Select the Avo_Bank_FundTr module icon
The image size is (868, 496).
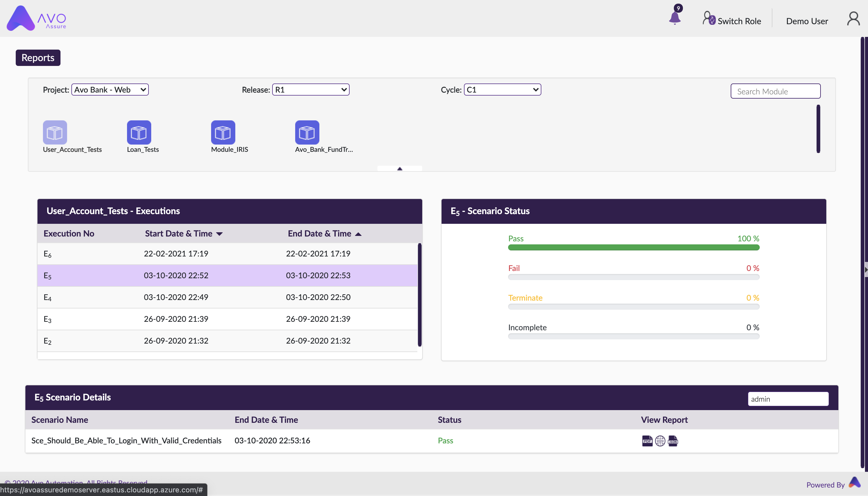coord(307,132)
